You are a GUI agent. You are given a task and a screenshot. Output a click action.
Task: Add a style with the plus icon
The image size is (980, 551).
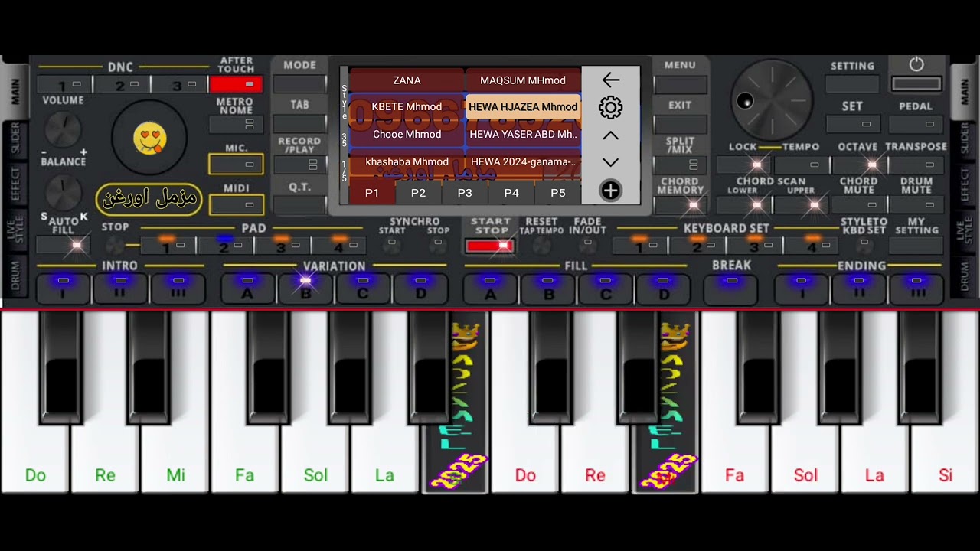pos(610,191)
